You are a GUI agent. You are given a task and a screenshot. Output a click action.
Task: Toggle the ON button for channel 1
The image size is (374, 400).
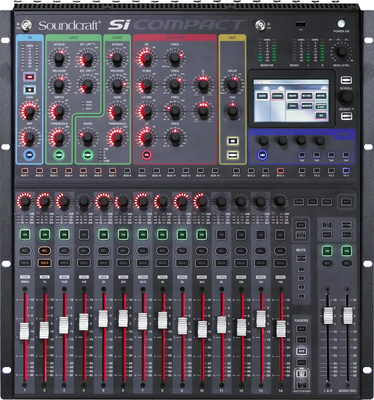tap(25, 234)
